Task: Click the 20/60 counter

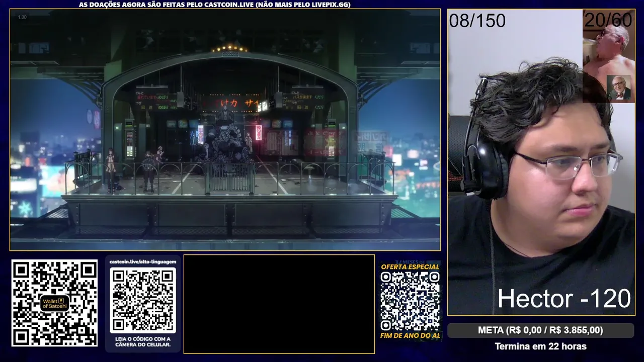Action: click(x=608, y=20)
